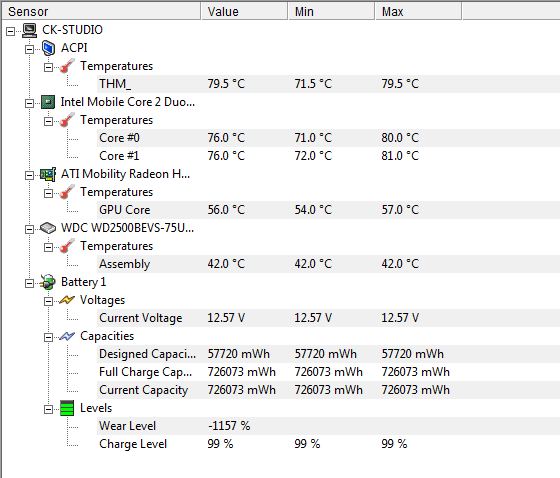Select the Full Charge Capacity row
Screen dimensions: 560x478
tap(328, 372)
